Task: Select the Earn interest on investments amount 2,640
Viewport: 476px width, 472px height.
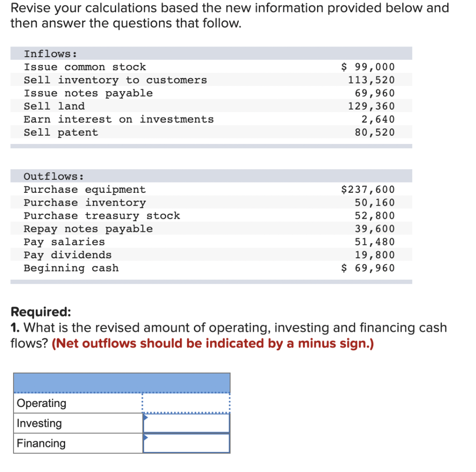Action: 381,119
